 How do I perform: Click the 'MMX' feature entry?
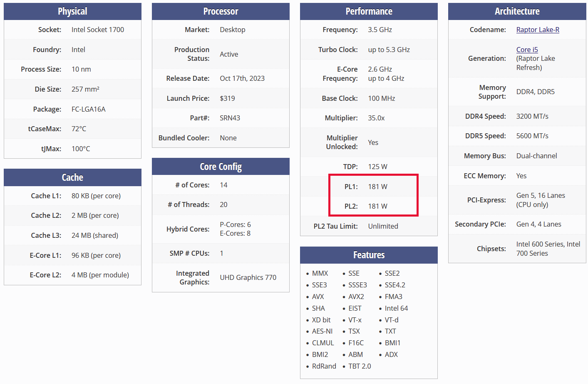[320, 273]
